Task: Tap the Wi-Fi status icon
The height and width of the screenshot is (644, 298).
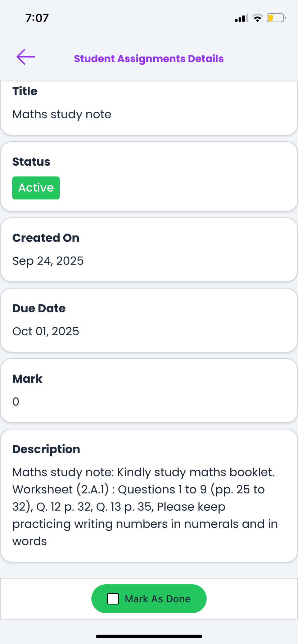Action: point(257,18)
